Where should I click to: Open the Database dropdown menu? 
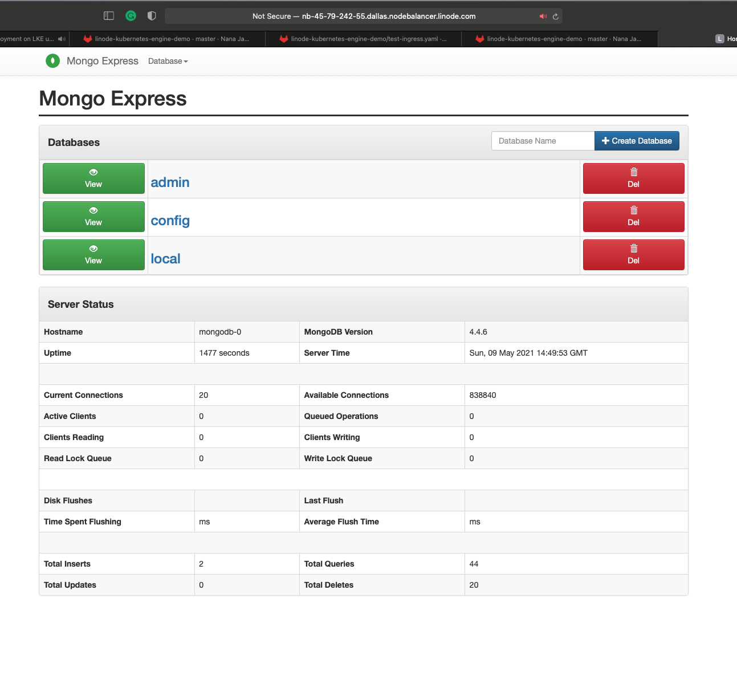168,61
